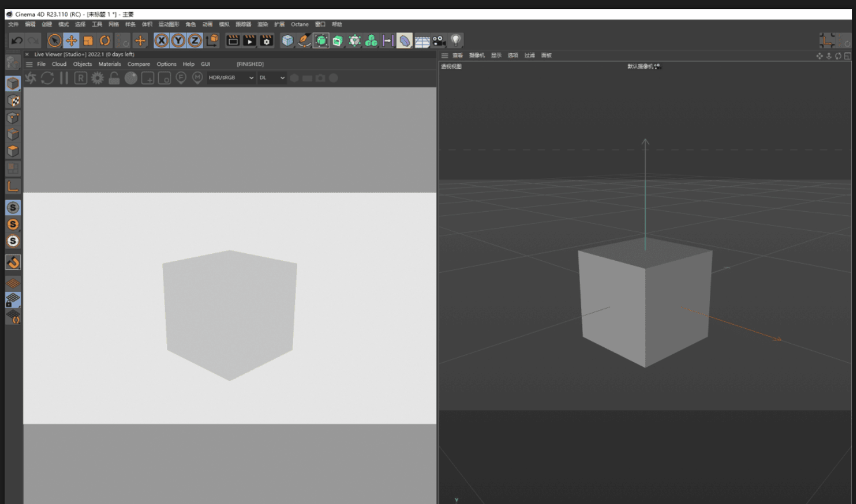Open Edit Render Settings clapperboard with gear

(x=267, y=40)
